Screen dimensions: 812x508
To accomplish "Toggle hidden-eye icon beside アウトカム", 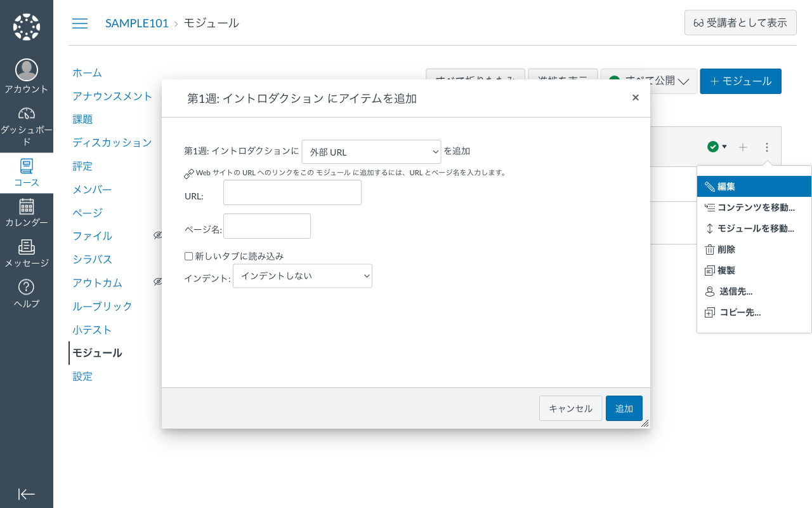I will tap(157, 281).
